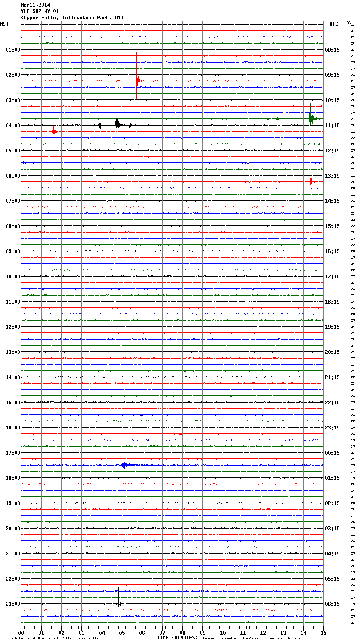Click minute tick label 14 on axis
357x644 pixels.
point(303,633)
